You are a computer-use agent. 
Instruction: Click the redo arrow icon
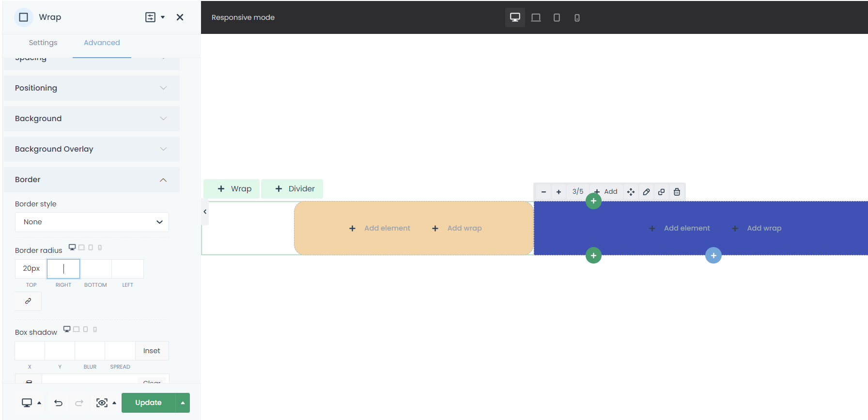point(79,403)
